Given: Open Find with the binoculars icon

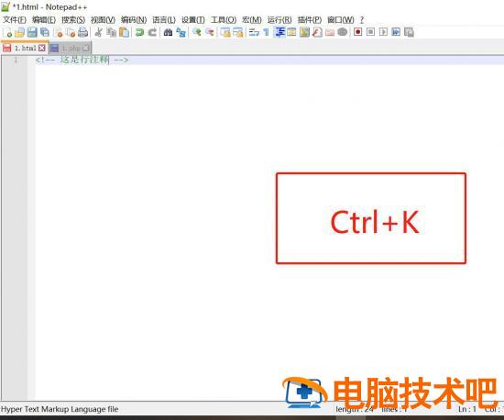Looking at the screenshot, I should tap(168, 32).
